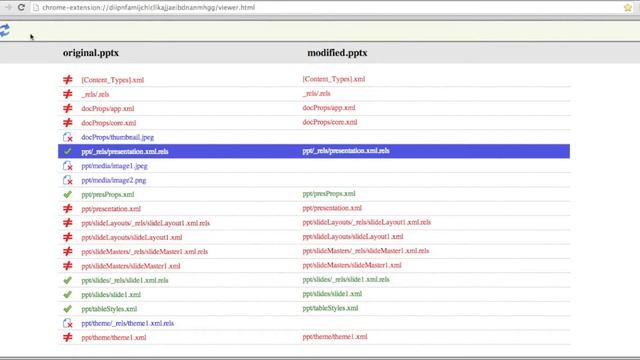This screenshot has height=360, width=640.
Task: Open ppt/slides/_rels/slide1.xml.rels in the modified column
Action: [346, 280]
